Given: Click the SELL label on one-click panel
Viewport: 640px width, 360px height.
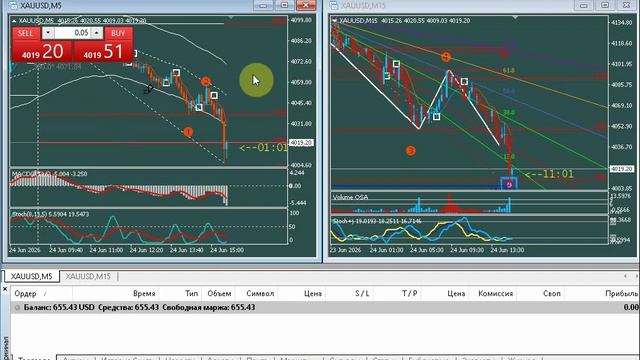Looking at the screenshot, I should tap(25, 33).
